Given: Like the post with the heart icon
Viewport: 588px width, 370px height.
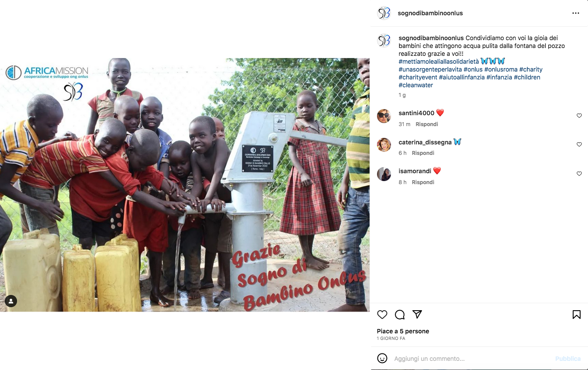Looking at the screenshot, I should click(382, 315).
